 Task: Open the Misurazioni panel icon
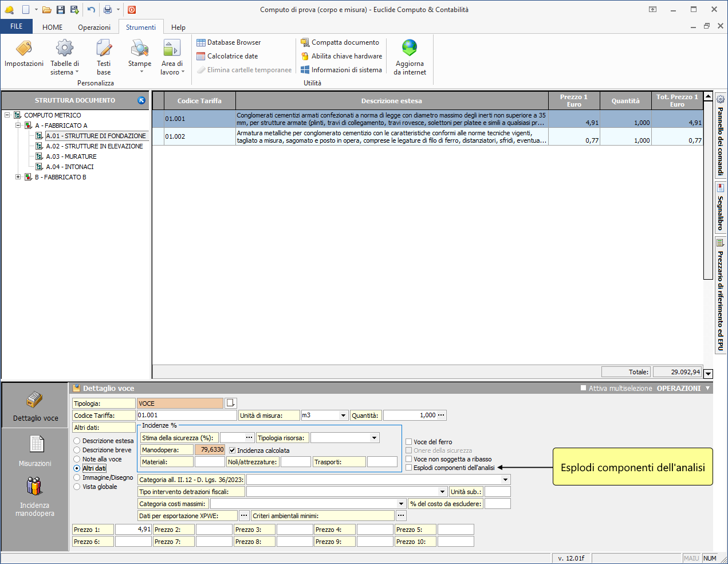(36, 445)
